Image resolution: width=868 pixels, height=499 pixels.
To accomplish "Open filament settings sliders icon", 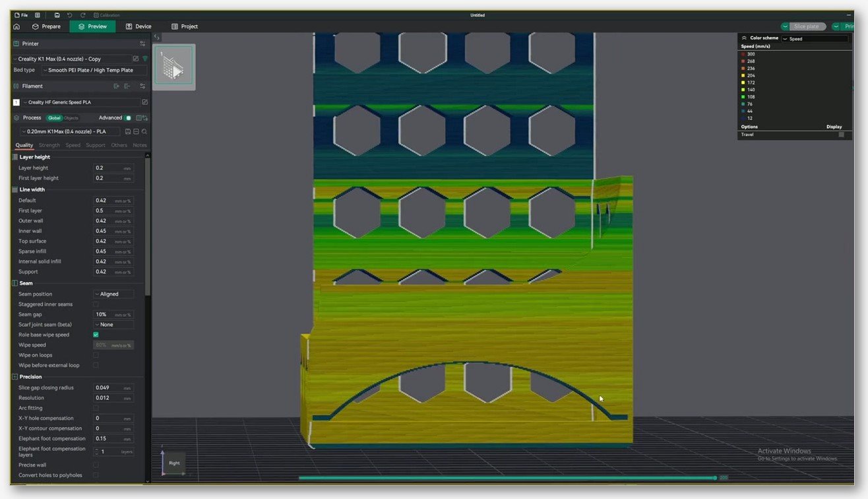I will tap(142, 86).
